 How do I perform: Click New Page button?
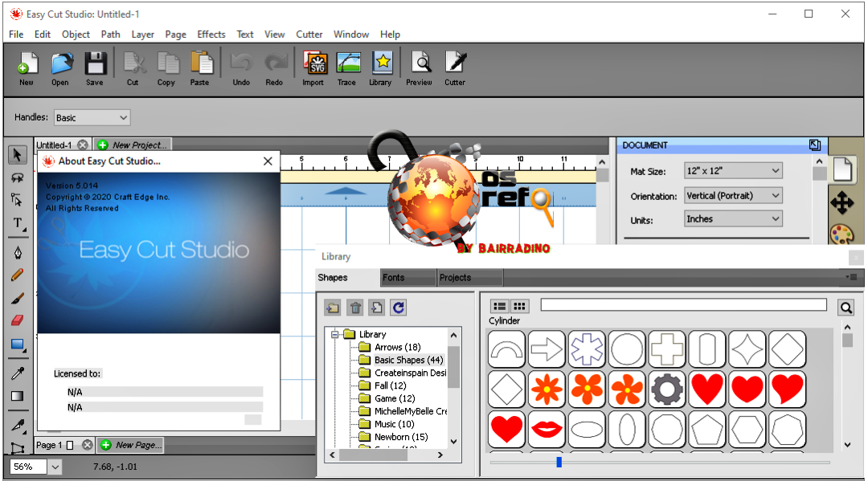(x=131, y=445)
